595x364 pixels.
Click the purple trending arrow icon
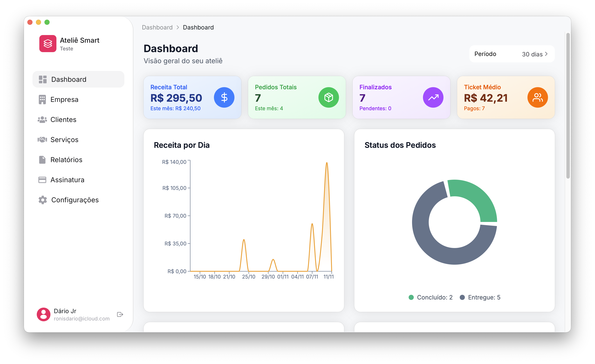433,98
